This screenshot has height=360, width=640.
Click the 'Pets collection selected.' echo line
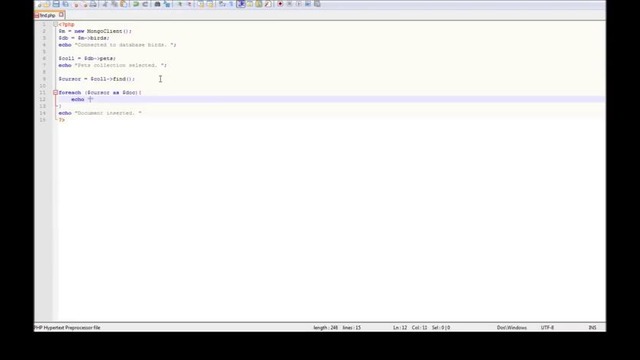coord(113,65)
